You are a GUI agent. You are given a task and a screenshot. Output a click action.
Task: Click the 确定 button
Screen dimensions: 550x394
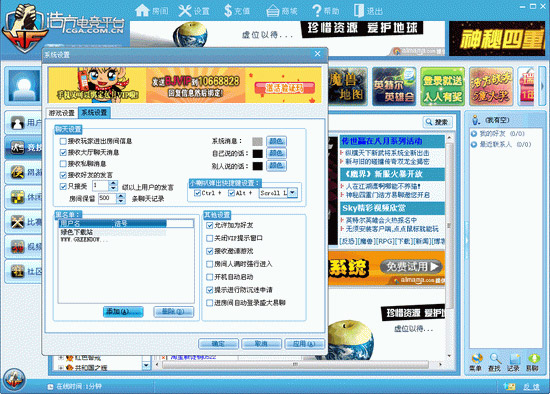218,344
